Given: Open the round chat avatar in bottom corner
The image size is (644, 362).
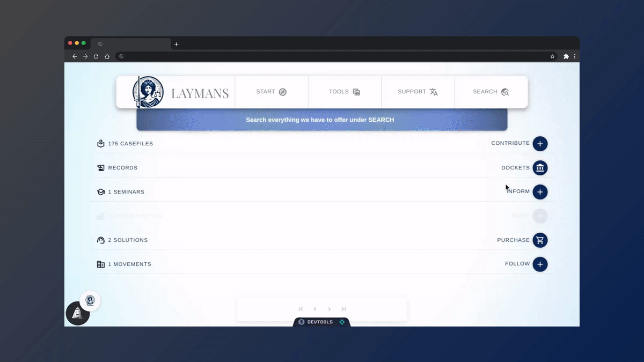Looking at the screenshot, I should pyautogui.click(x=78, y=314).
